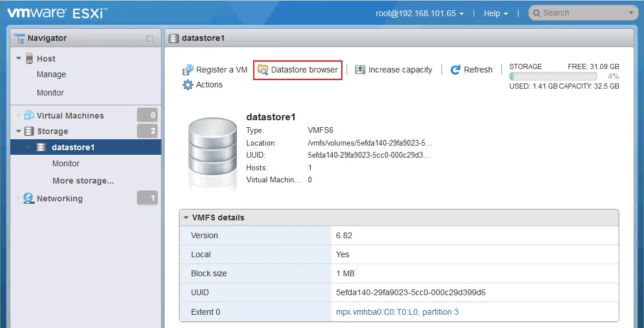This screenshot has width=644, height=328.
Task: Collapse the Host tree node
Action: 18,59
